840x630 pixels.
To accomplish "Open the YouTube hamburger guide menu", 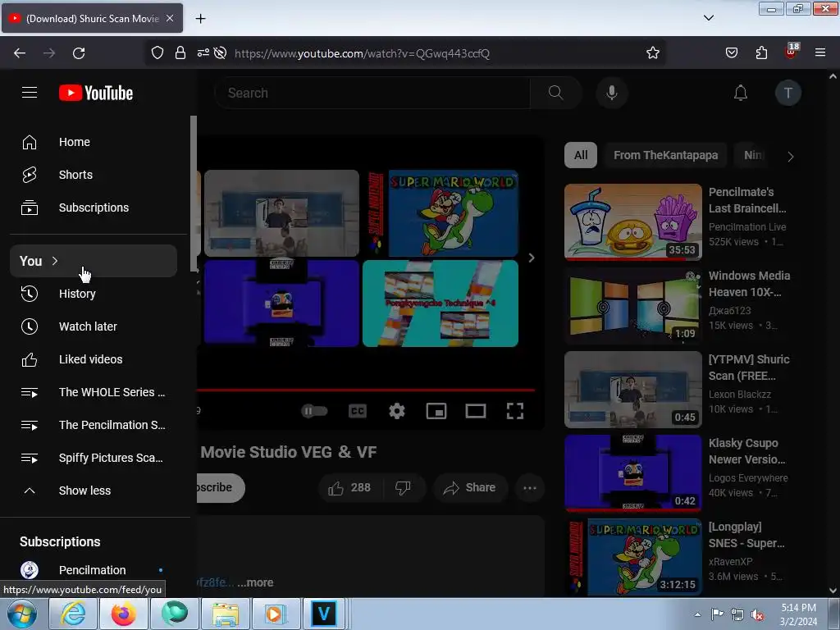I will [x=30, y=93].
